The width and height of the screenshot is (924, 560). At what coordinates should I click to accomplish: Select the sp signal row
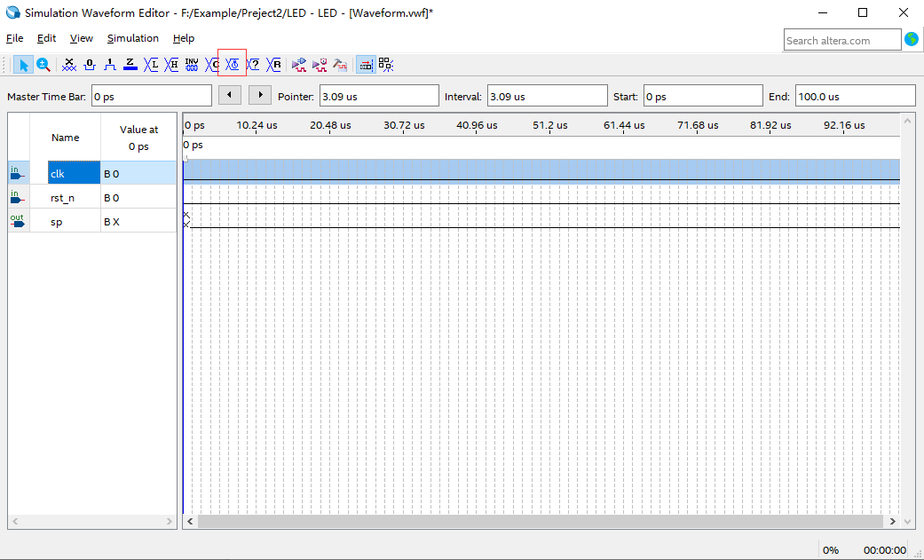click(92, 222)
